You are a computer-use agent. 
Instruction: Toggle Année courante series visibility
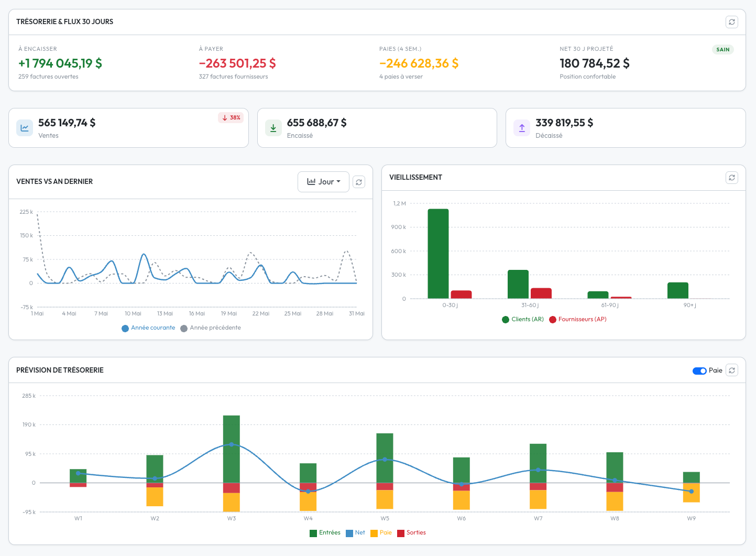point(148,328)
